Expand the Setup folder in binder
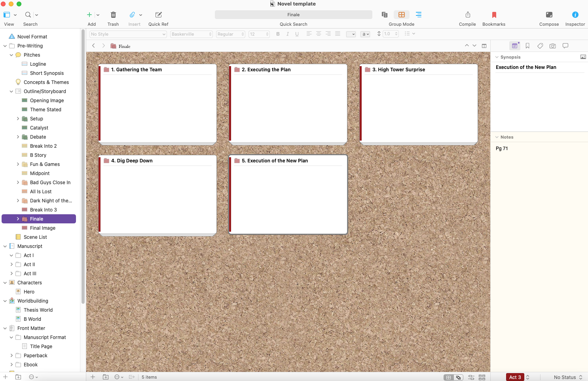 click(x=18, y=119)
